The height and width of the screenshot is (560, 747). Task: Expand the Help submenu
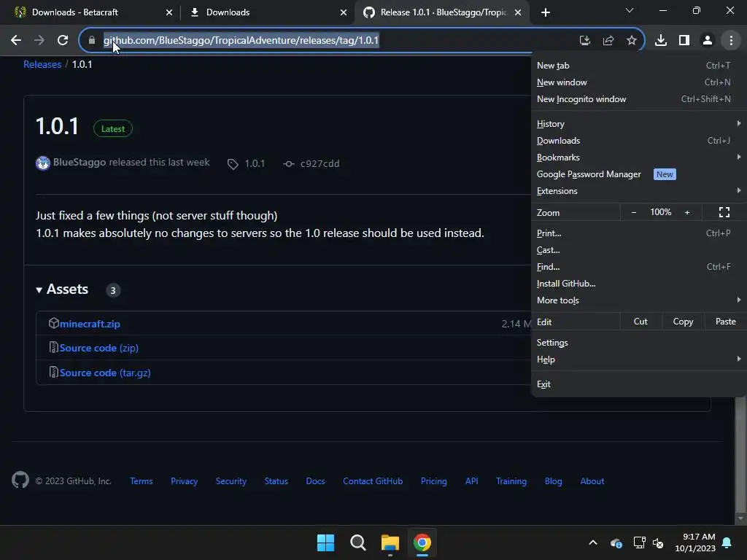(638, 359)
